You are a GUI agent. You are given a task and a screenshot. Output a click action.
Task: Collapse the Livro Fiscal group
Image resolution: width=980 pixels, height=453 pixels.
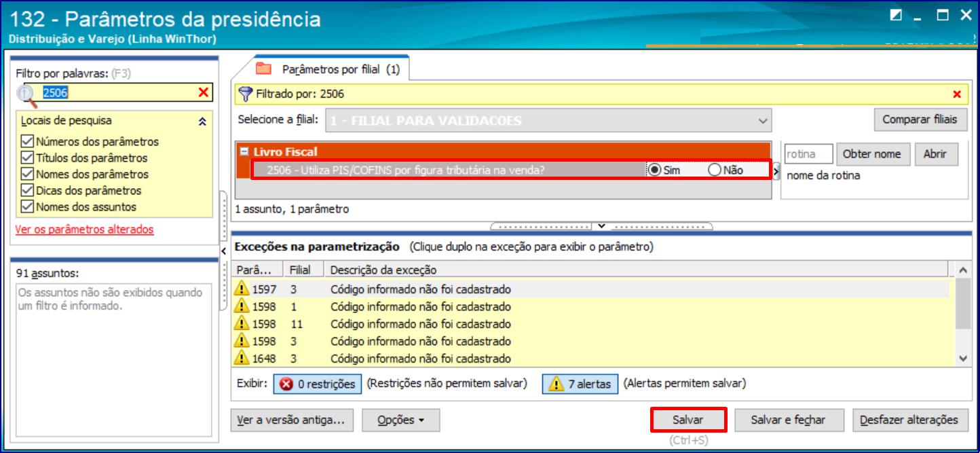pos(243,152)
